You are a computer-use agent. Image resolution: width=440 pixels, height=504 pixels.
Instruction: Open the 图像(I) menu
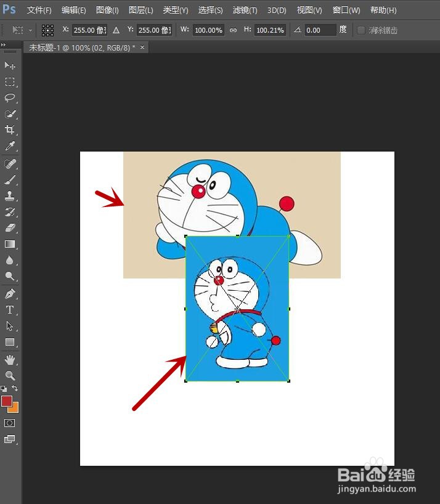click(x=107, y=10)
